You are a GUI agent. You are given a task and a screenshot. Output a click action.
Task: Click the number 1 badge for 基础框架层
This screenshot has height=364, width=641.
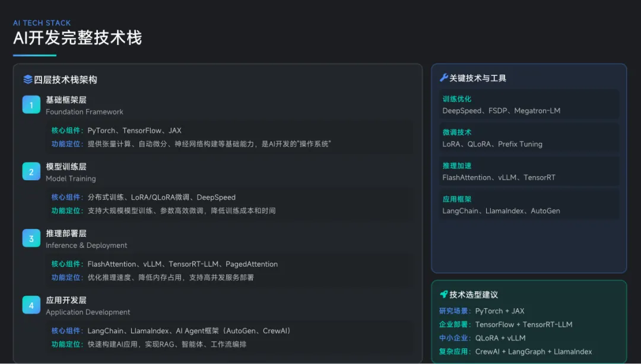click(31, 105)
